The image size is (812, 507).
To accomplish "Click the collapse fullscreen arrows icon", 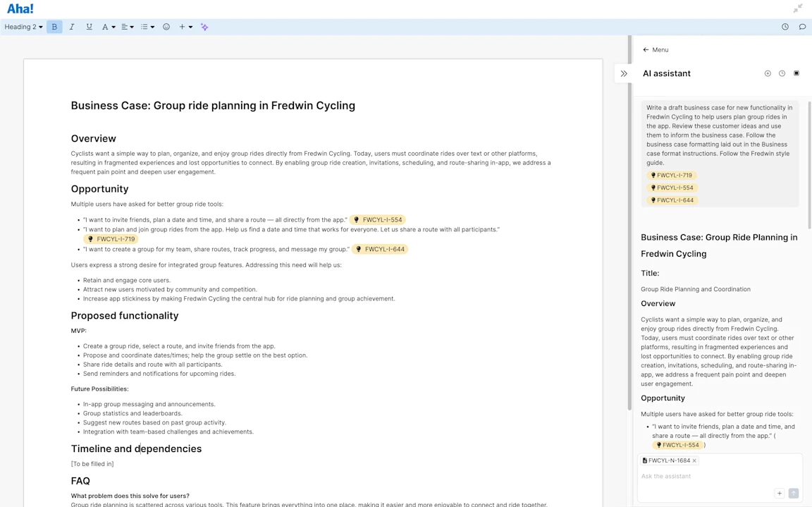I will 797,8.
